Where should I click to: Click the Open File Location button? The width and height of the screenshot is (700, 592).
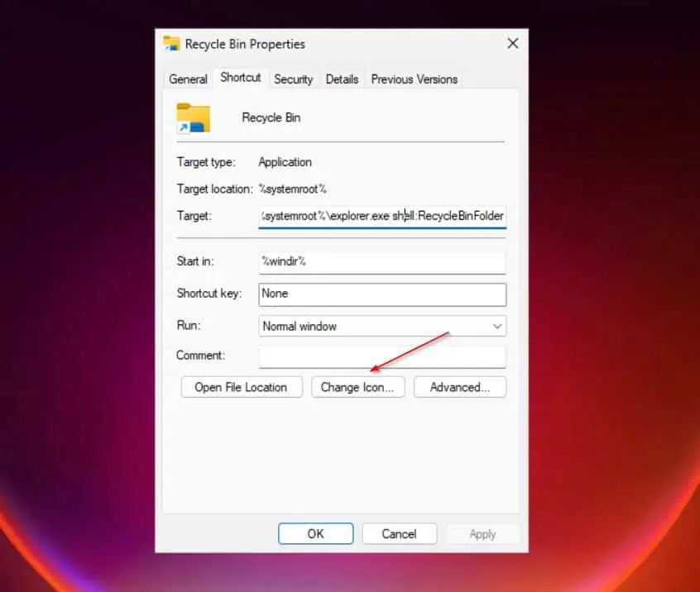coord(242,387)
